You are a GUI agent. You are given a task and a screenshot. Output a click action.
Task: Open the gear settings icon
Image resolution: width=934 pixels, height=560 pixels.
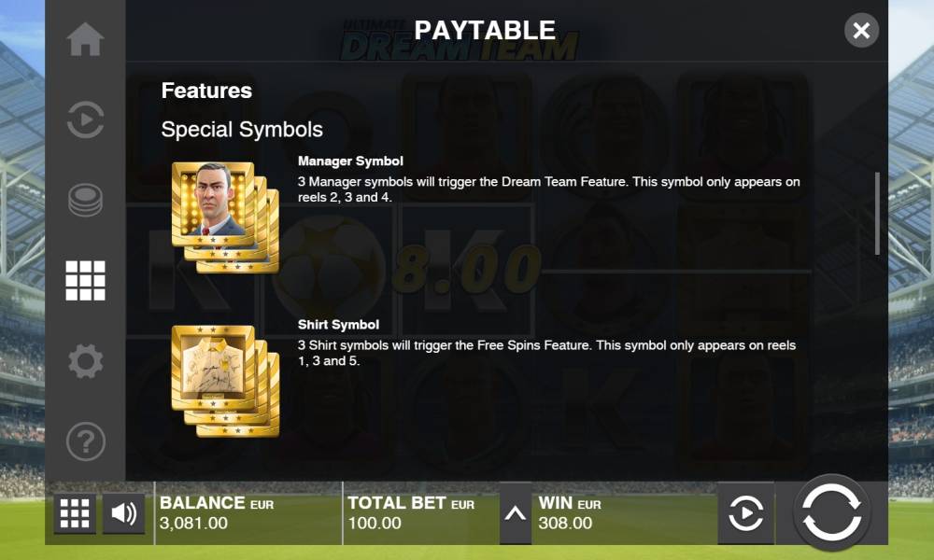coord(85,361)
